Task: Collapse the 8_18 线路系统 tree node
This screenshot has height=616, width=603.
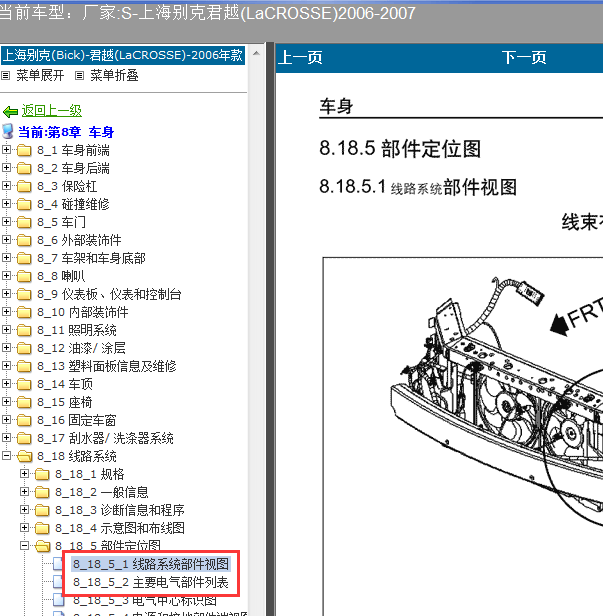Action: click(6, 456)
